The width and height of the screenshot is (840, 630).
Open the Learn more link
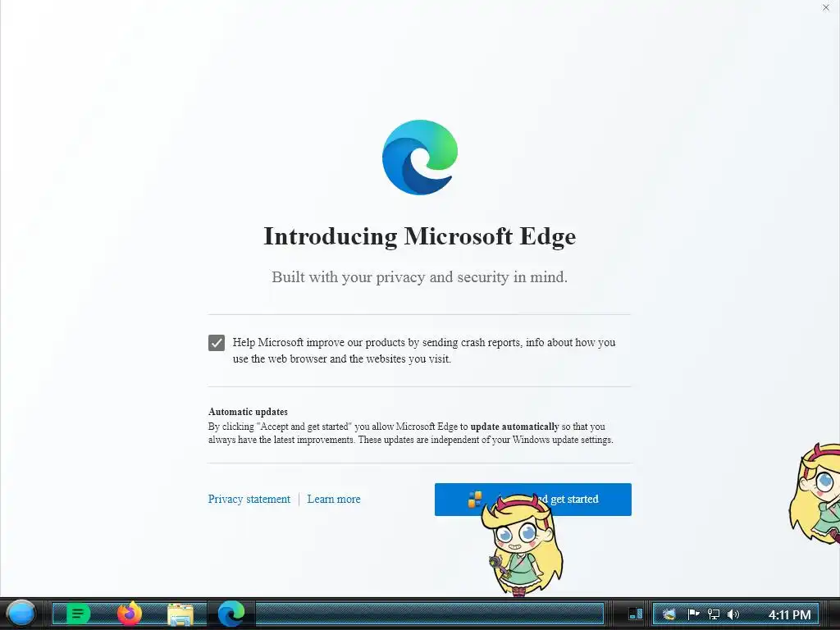(334, 500)
